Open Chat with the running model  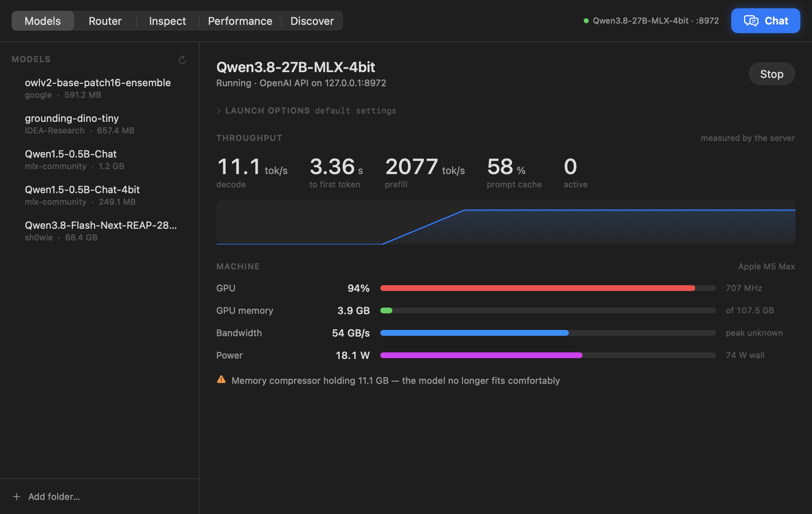pos(766,21)
